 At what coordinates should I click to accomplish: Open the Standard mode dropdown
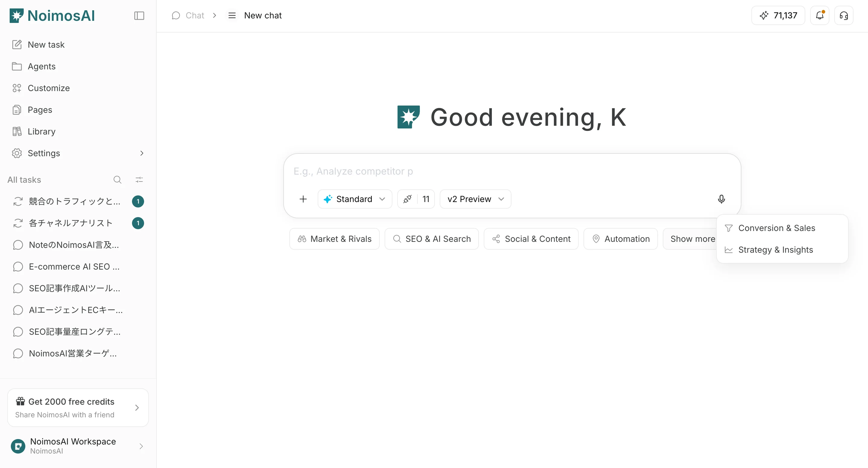point(355,199)
